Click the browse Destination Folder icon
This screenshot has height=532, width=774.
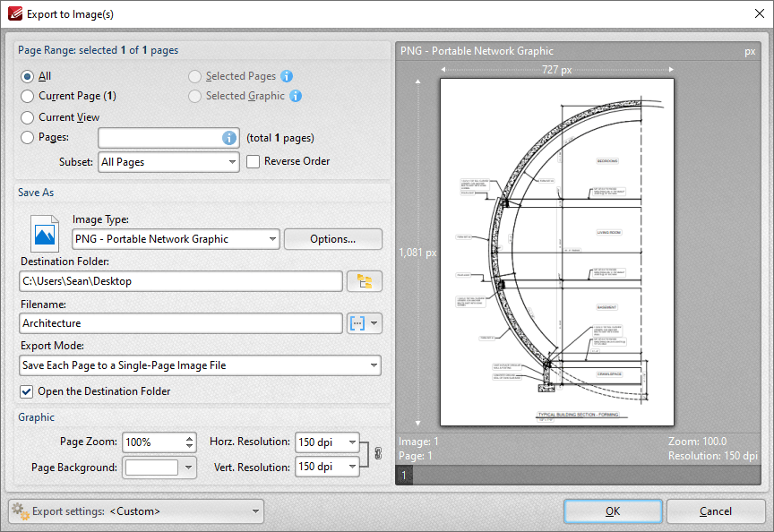pyautogui.click(x=365, y=280)
